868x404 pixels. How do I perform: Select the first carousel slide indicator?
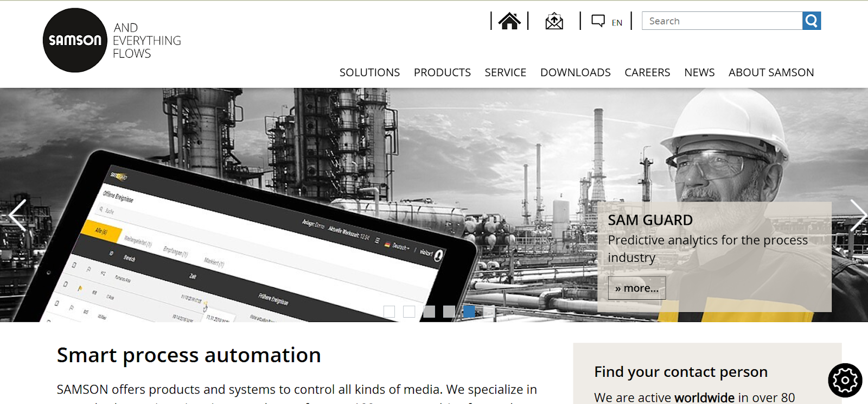click(389, 311)
